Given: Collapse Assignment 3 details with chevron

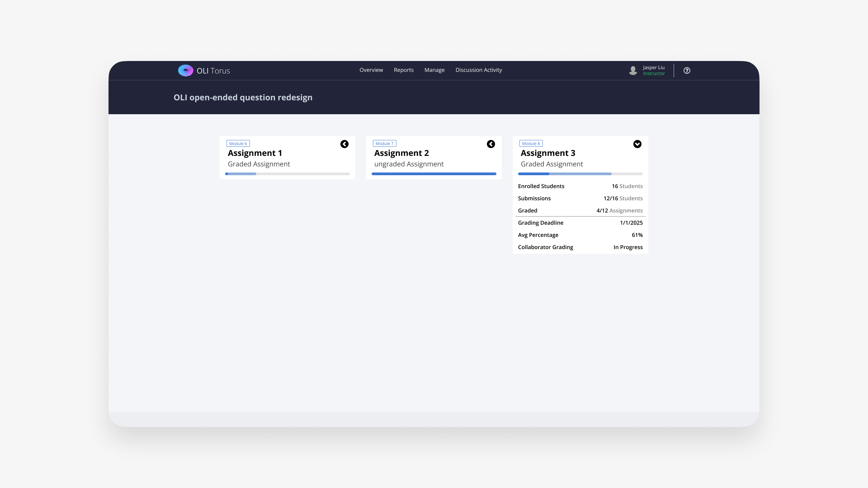Looking at the screenshot, I should click(x=637, y=144).
